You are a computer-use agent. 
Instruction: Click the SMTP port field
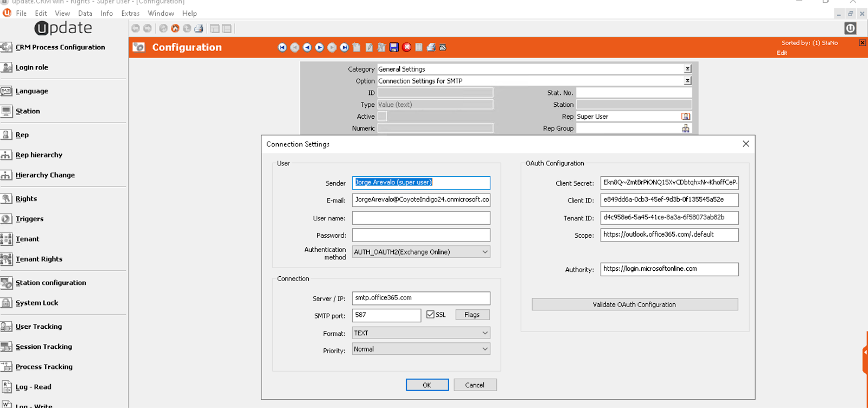coord(386,315)
